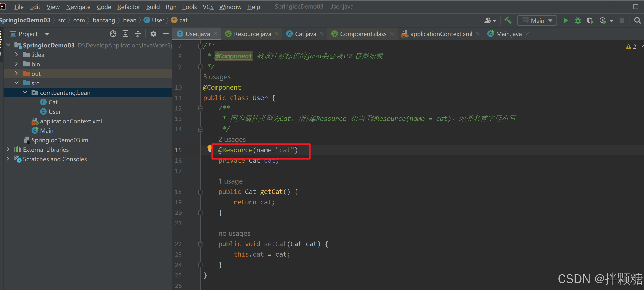The width and height of the screenshot is (644, 290).
Task: Collapse the com.bantang.bean package
Action: click(x=25, y=92)
